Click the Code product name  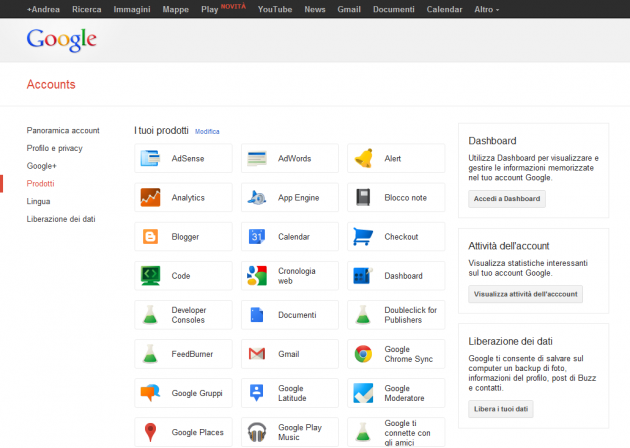coord(181,276)
